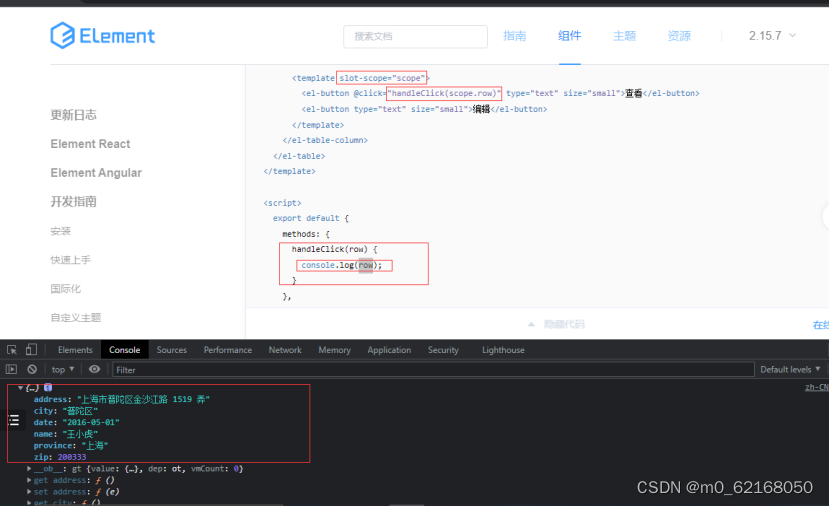Toggle the device toolbar icon
Viewport: 829px width, 506px height.
click(x=31, y=350)
